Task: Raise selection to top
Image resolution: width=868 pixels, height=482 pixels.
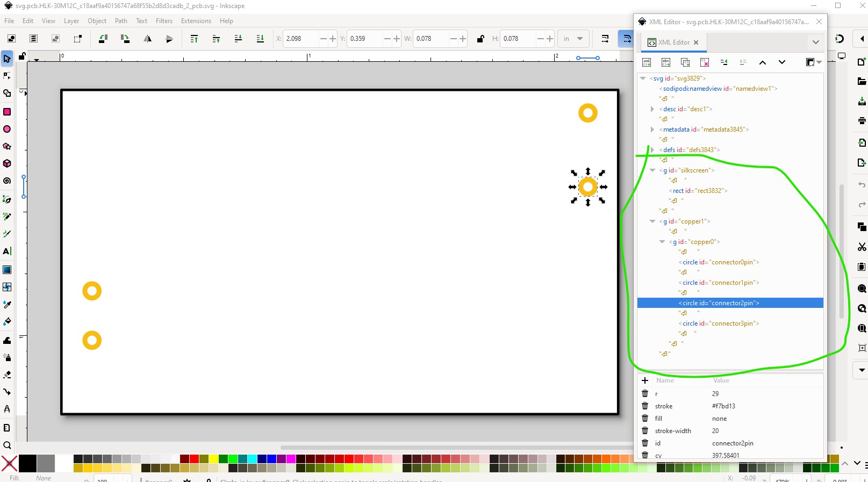Action: pyautogui.click(x=194, y=39)
